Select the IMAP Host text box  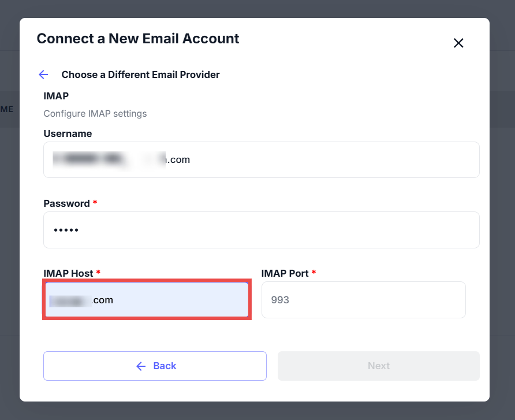147,300
